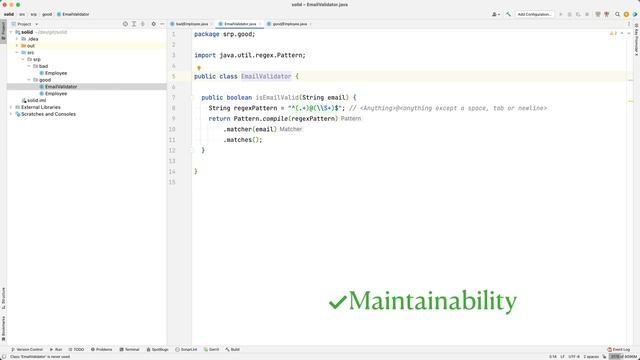The image size is (640, 360).
Task: Open Gerrit tool window
Action: tap(211, 349)
